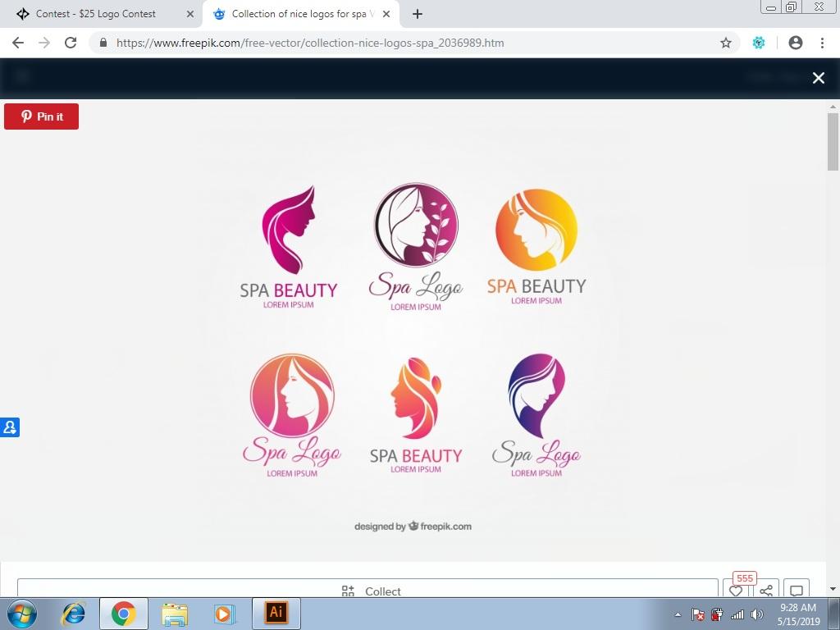The height and width of the screenshot is (630, 840).
Task: Click the page scrollbar down arrow
Action: [833, 588]
